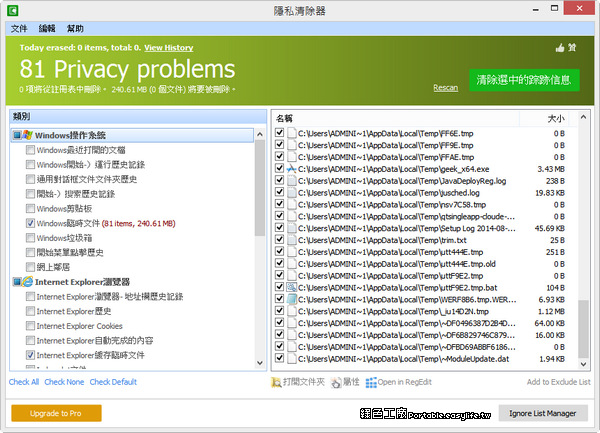Viewport: 600px width, 433px height.
Task: Click file icon of uttF9E2.tmp.bat
Action: click(x=292, y=287)
